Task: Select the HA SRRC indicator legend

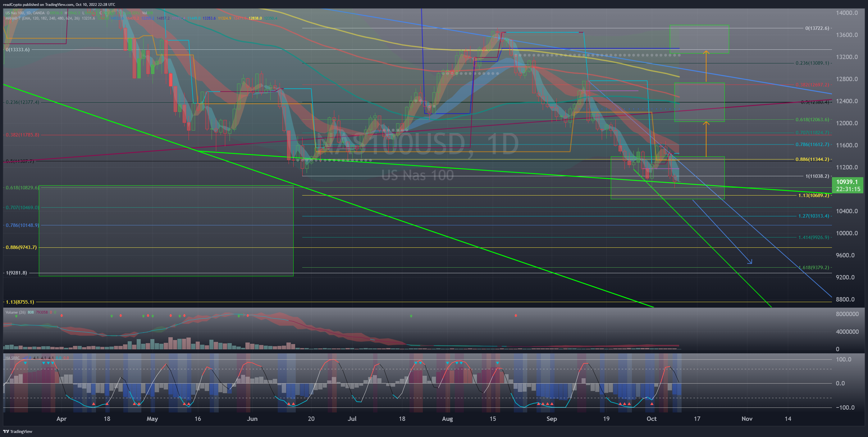Action: 12,358
